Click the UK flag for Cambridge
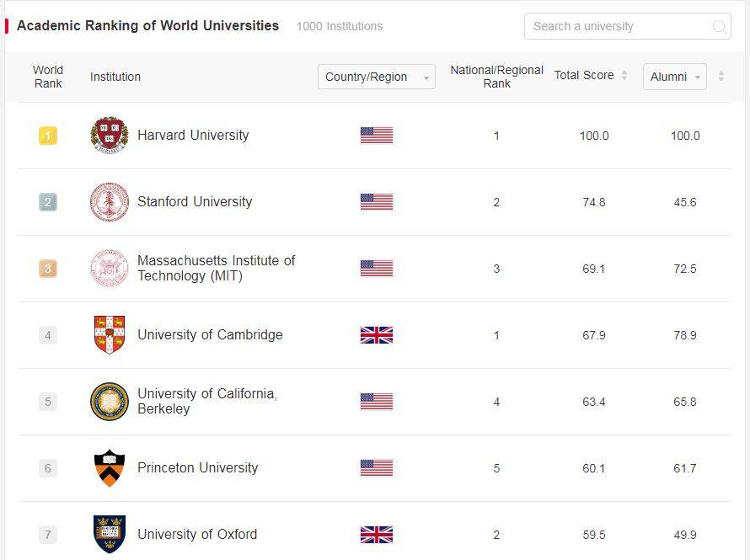Viewport: 750px width, 560px height. [377, 335]
